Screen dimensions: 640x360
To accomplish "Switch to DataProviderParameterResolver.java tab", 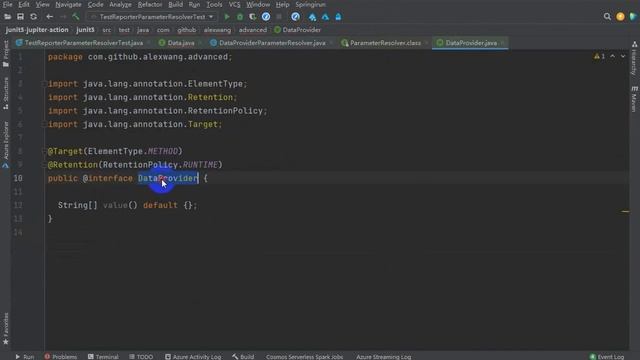I will (272, 43).
